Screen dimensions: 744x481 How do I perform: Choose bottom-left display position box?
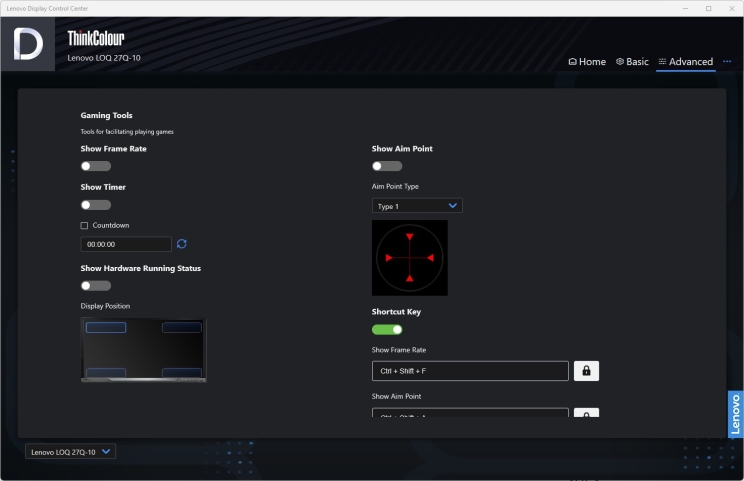point(106,373)
